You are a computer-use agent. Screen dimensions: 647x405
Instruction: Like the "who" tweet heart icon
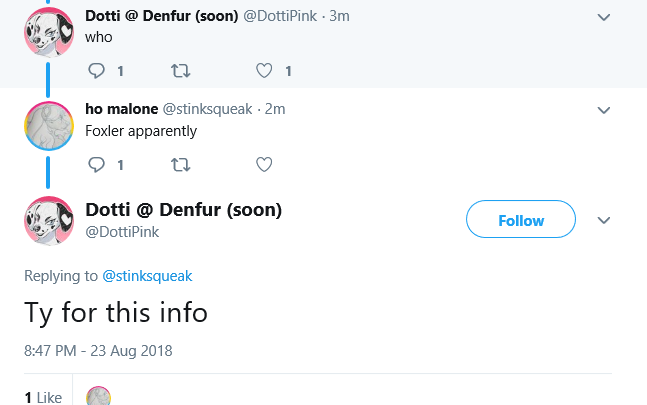(x=264, y=71)
